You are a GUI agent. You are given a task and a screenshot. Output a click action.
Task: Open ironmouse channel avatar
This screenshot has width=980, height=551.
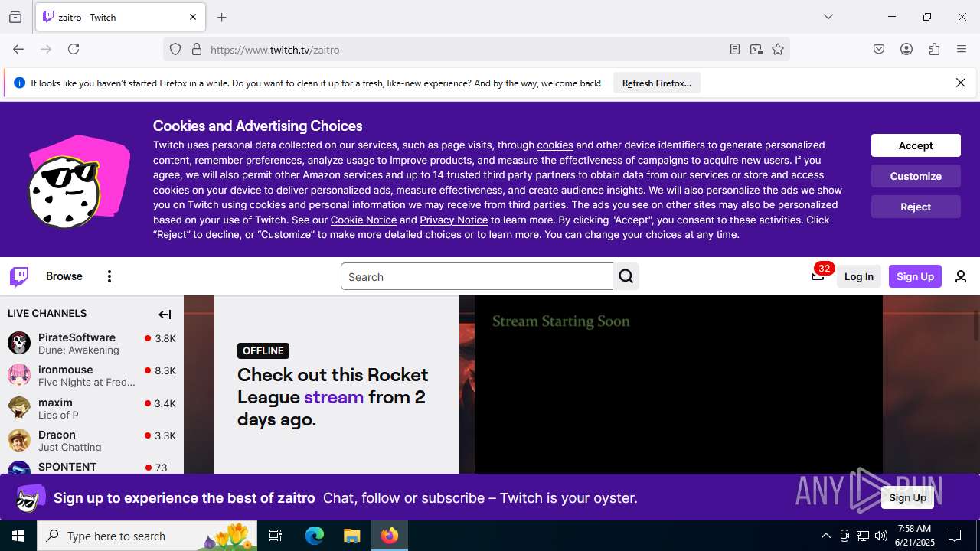pyautogui.click(x=19, y=375)
